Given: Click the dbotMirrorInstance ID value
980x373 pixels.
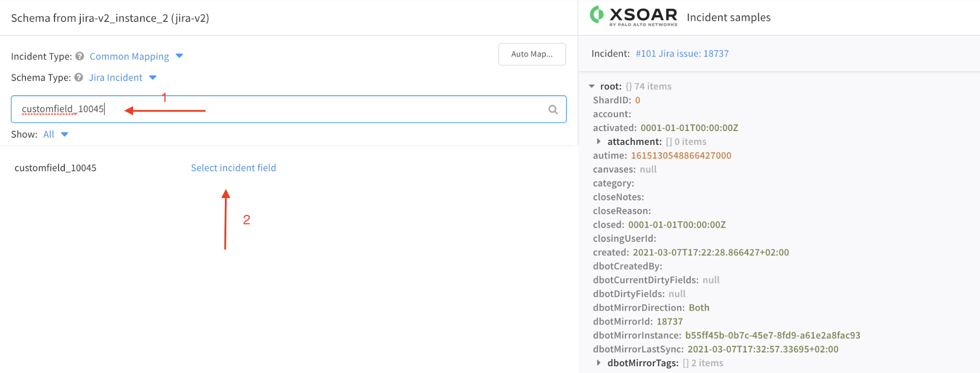Looking at the screenshot, I should (772, 335).
